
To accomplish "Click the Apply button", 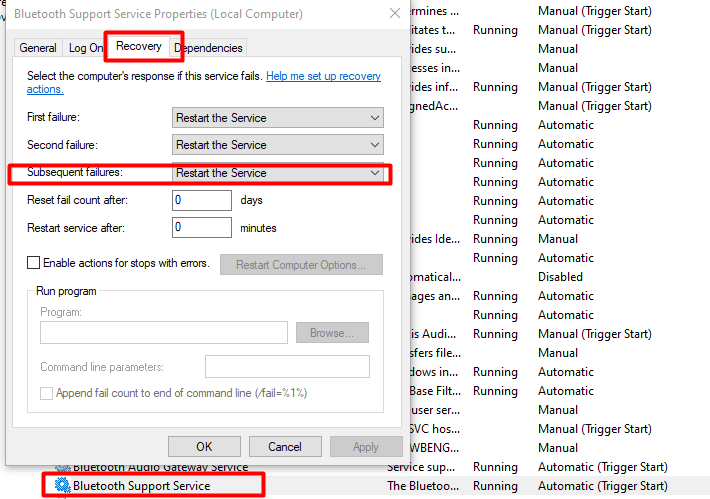I will (366, 447).
